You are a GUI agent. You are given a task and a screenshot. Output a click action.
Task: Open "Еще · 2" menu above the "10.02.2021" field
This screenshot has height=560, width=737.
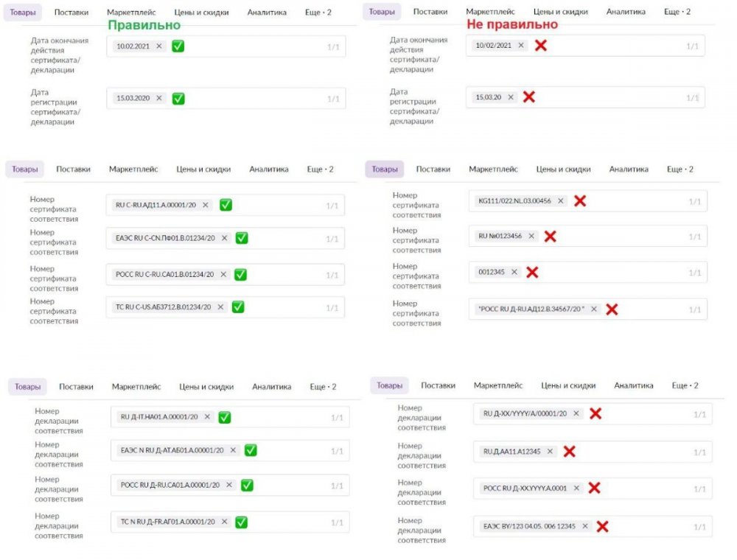tap(318, 13)
